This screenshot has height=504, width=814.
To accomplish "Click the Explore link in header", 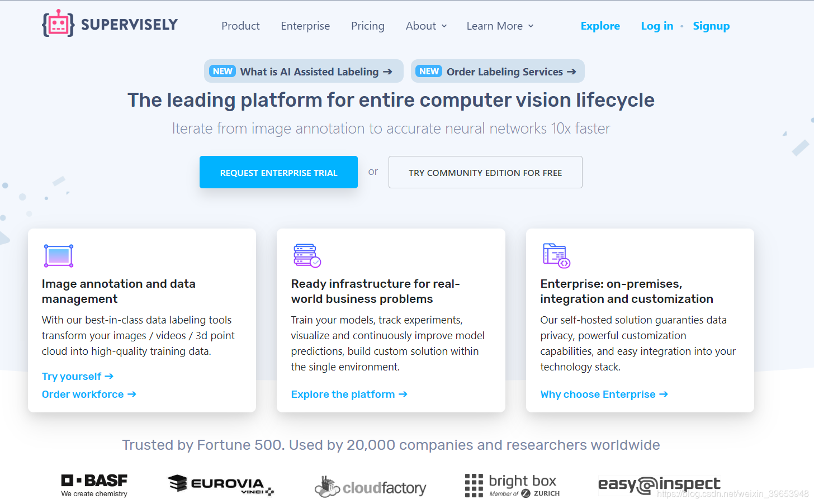I will (x=600, y=26).
